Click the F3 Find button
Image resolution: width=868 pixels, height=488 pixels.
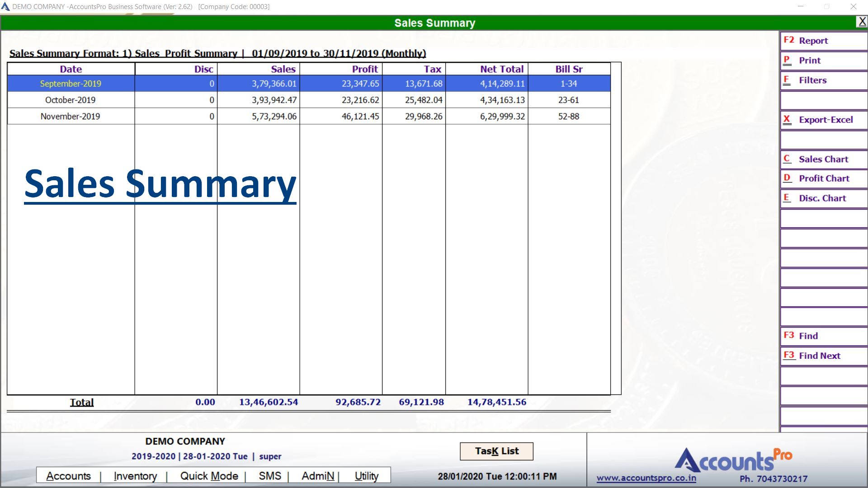823,336
